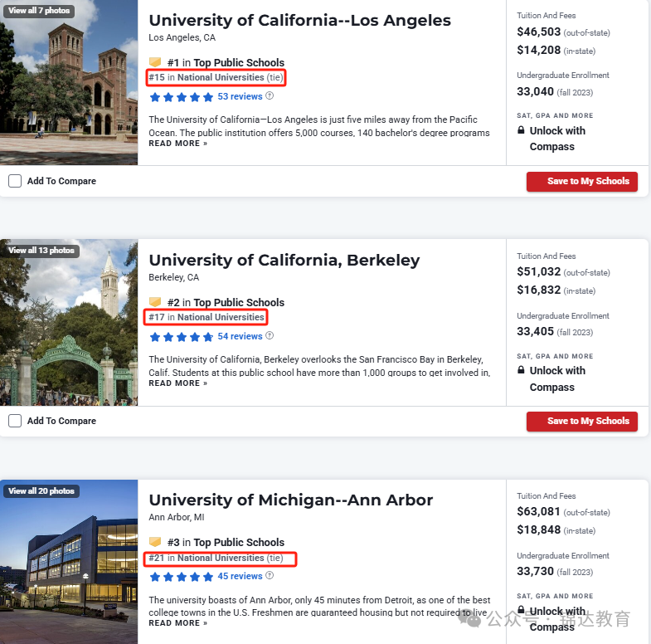Image resolution: width=651 pixels, height=644 pixels.
Task: Open the 53 reviews link for UCLA
Action: (240, 96)
